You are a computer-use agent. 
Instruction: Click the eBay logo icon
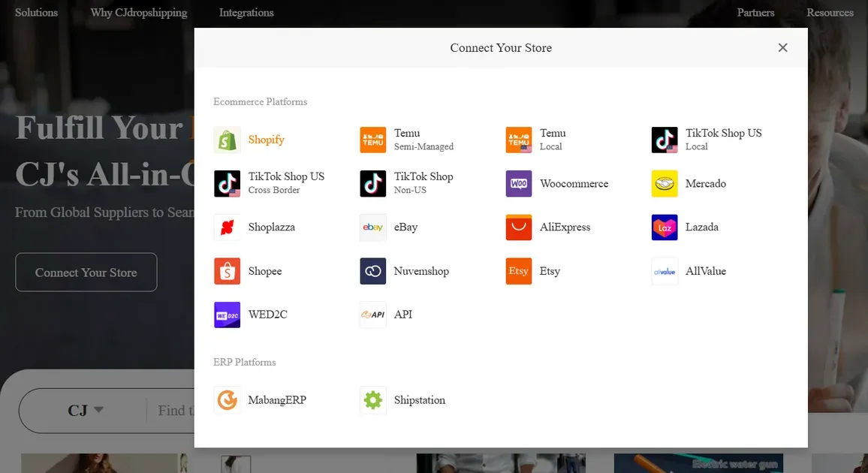click(372, 227)
